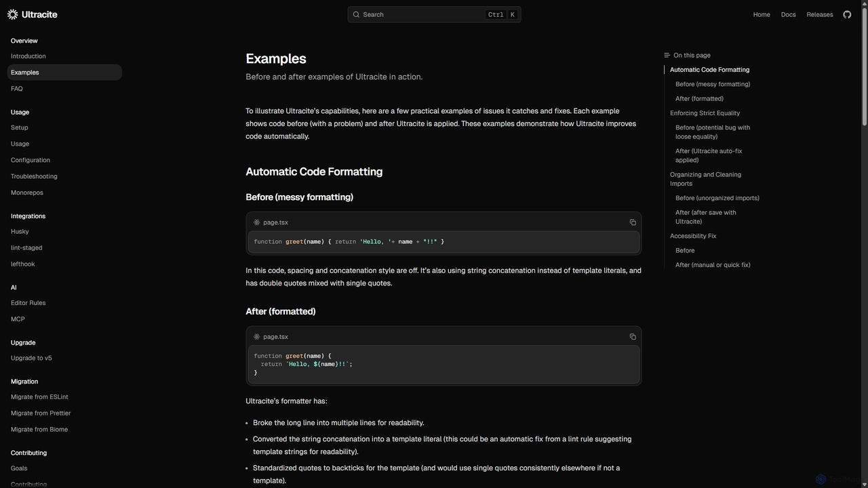Viewport: 868px width, 488px height.
Task: Open the GitHub repository icon
Action: click(x=847, y=14)
